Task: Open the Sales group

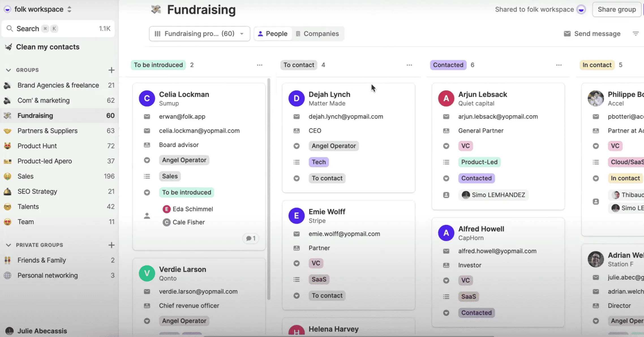Action: pyautogui.click(x=59, y=176)
